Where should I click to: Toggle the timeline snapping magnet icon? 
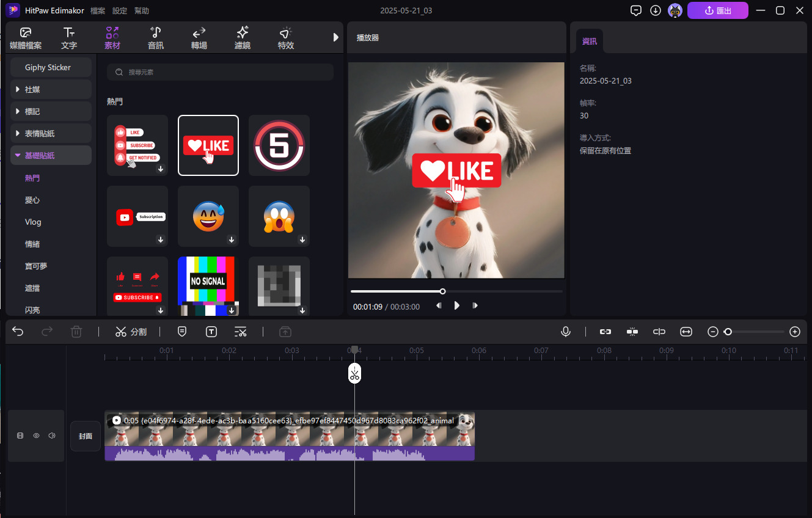click(x=632, y=332)
